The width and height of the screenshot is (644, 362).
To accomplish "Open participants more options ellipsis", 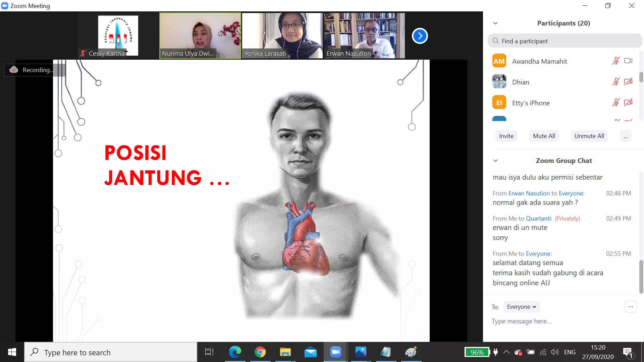I will (x=625, y=136).
